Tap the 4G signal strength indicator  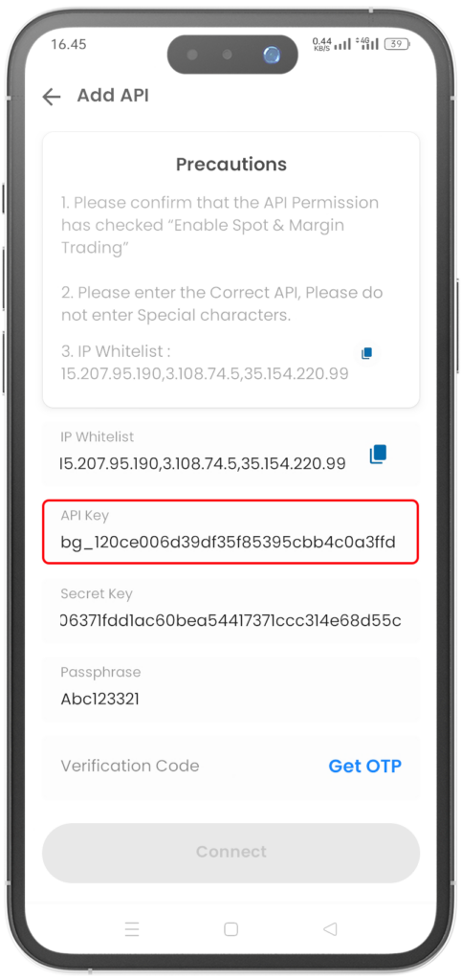pyautogui.click(x=367, y=44)
